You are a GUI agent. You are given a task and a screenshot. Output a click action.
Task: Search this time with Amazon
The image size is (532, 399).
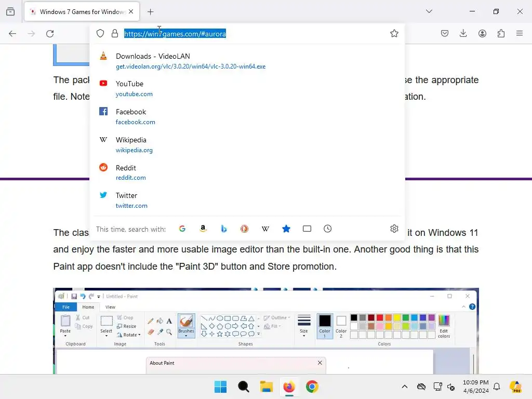pyautogui.click(x=203, y=229)
